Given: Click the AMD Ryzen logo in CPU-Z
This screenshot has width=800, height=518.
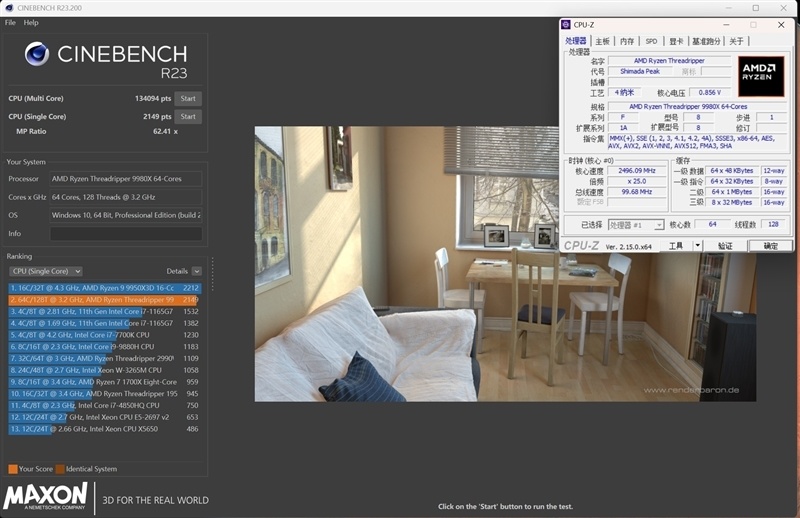Looking at the screenshot, I should 761,75.
